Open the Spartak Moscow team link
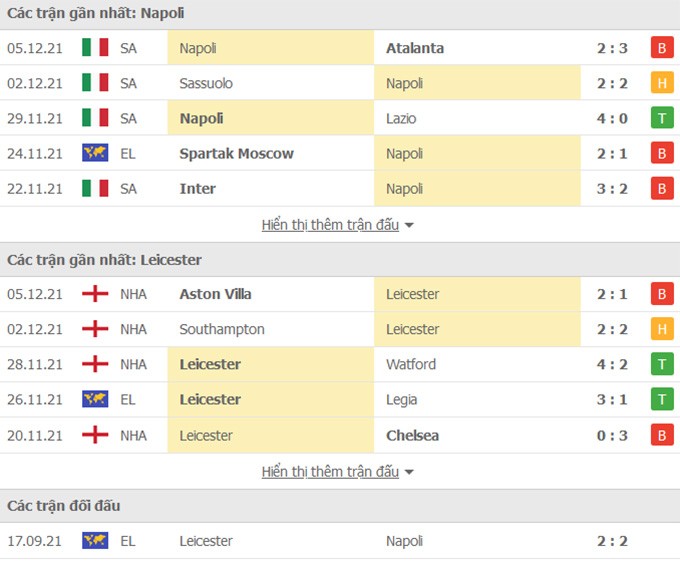Viewport: 680px width, 561px height. [x=236, y=153]
